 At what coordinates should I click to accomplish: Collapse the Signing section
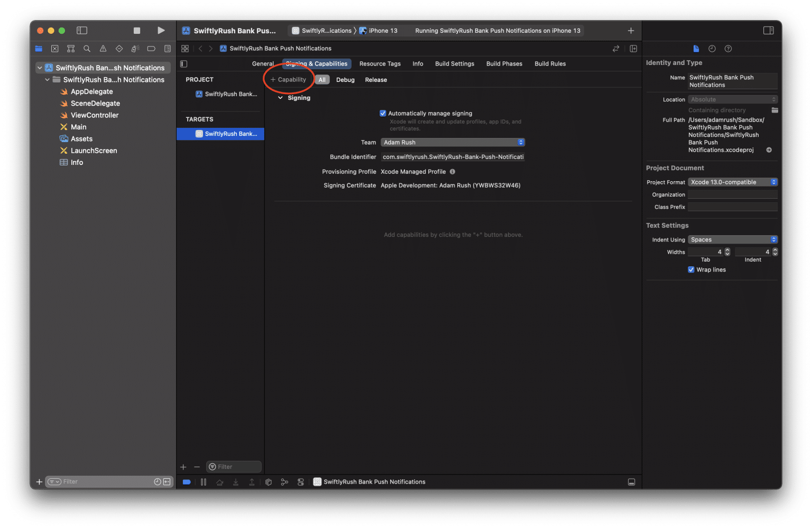(281, 98)
